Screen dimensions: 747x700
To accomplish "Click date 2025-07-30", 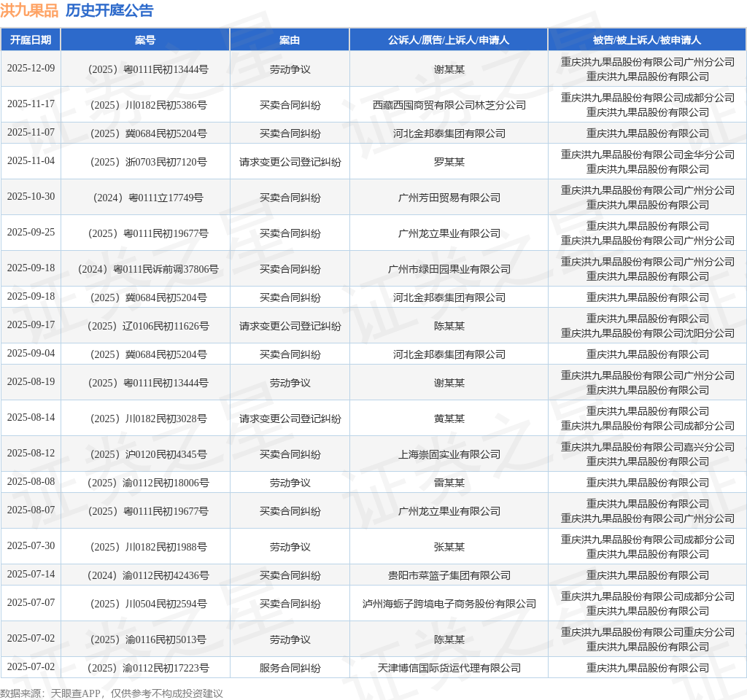I will [x=31, y=545].
